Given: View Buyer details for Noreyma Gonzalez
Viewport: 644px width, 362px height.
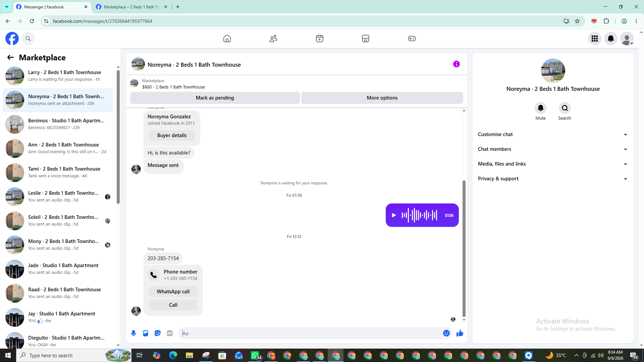Looking at the screenshot, I should [x=172, y=135].
